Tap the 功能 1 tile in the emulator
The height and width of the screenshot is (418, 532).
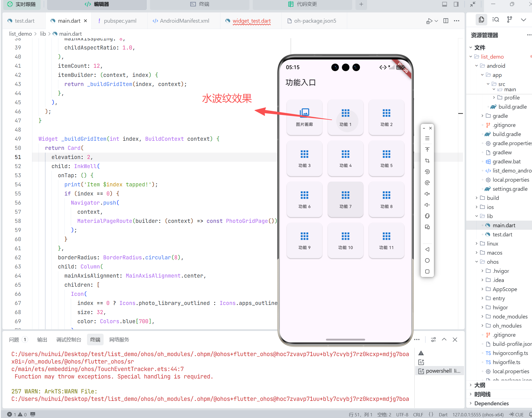click(345, 117)
